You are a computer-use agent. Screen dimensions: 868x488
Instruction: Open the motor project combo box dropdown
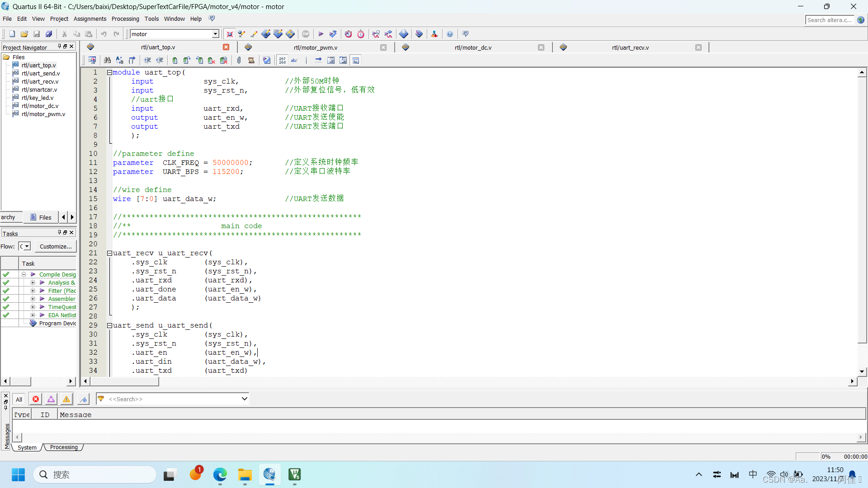(216, 34)
